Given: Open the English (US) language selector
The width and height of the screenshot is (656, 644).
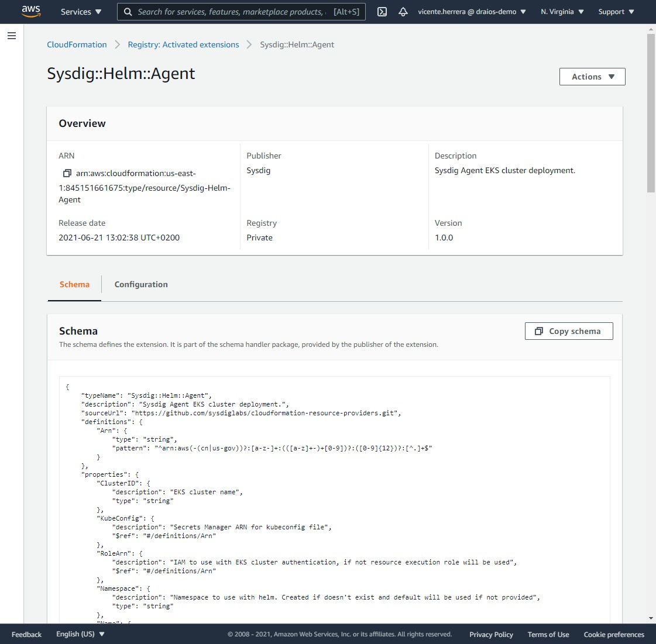Looking at the screenshot, I should click(80, 634).
